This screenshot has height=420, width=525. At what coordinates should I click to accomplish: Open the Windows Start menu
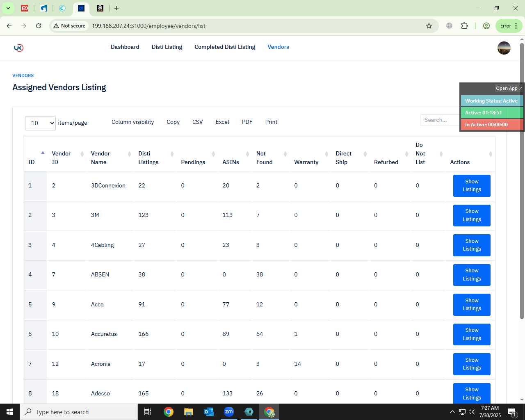coord(10,412)
